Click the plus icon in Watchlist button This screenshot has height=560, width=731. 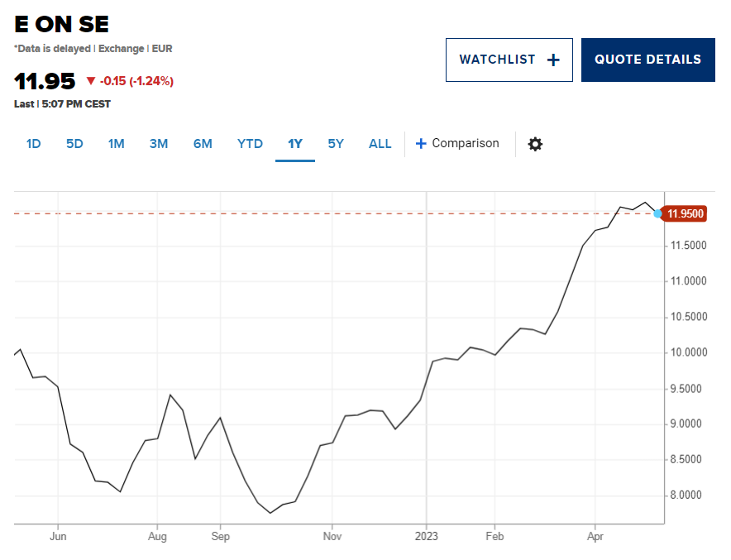553,60
